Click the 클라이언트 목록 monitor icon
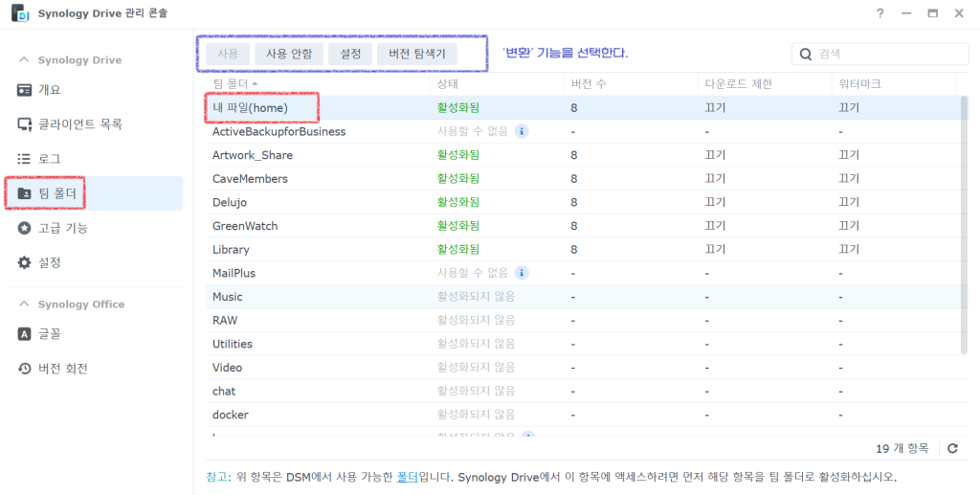 [24, 124]
